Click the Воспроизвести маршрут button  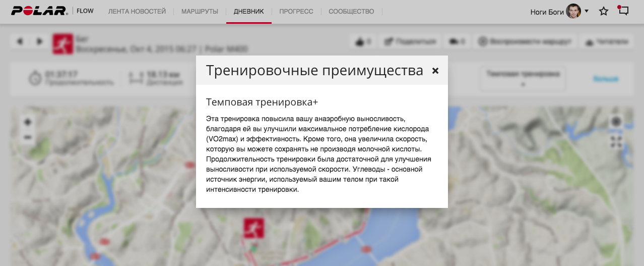coord(525,41)
